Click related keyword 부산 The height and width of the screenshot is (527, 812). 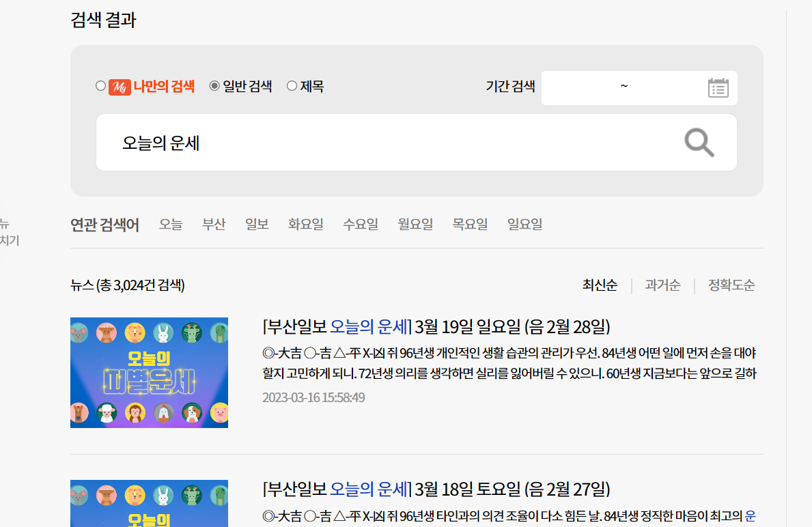click(214, 224)
